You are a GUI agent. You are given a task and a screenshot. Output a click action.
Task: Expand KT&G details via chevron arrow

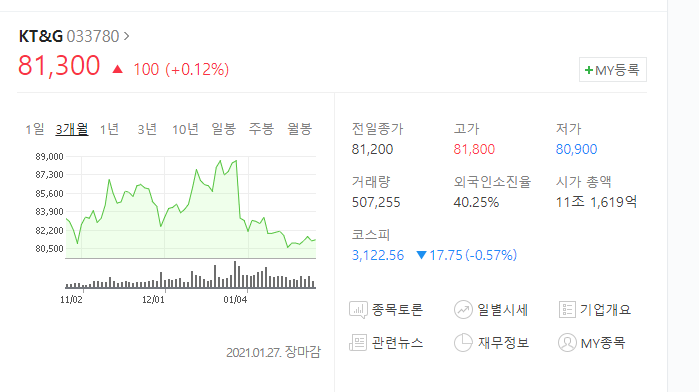coord(127,36)
